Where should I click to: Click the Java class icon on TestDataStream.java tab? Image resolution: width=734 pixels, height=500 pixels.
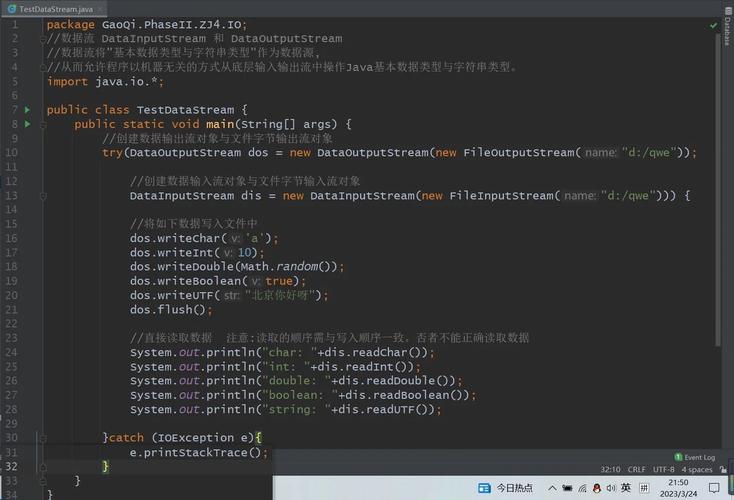12,9
